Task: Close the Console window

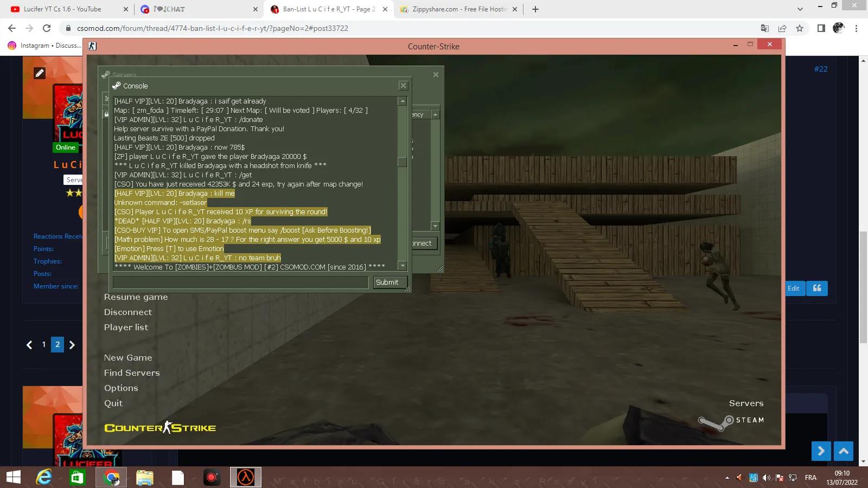Action: point(403,86)
